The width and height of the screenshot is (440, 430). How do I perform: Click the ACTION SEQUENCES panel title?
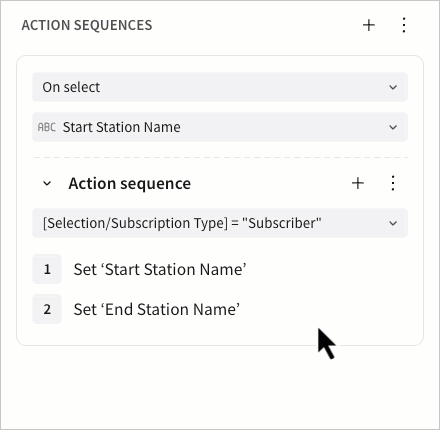(x=87, y=25)
